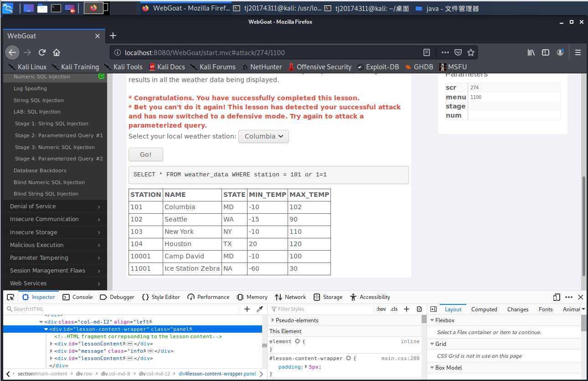Image resolution: width=588 pixels, height=381 pixels.
Task: Open page actions three-dot menu
Action: (x=445, y=52)
